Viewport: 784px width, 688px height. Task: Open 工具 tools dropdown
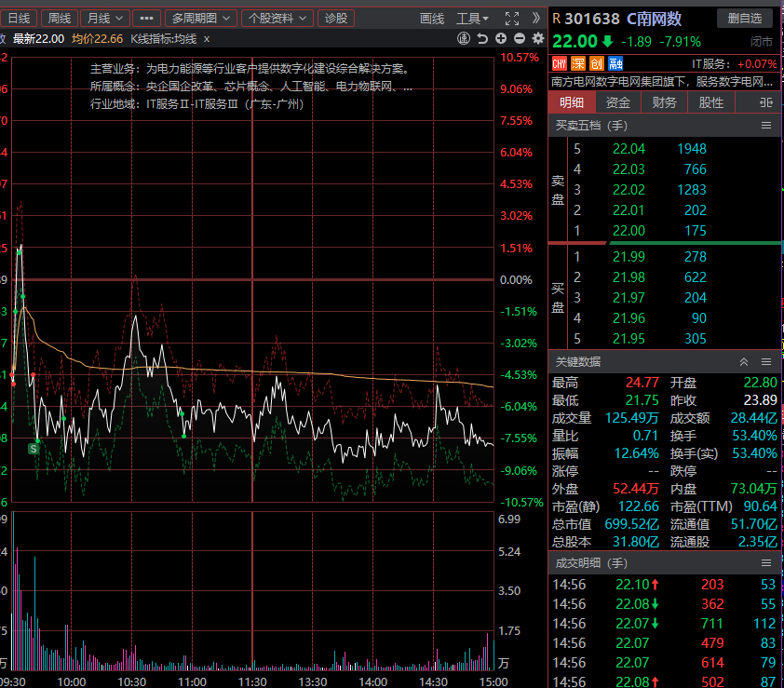tap(472, 19)
